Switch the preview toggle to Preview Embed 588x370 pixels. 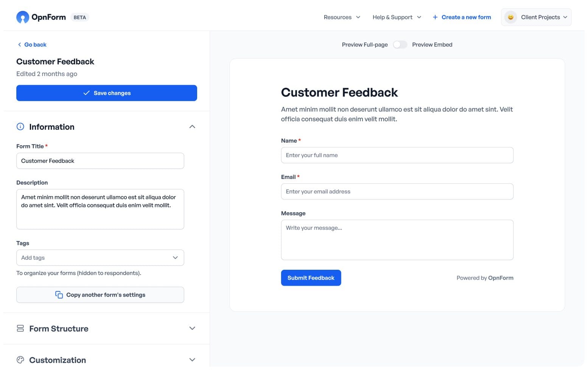pyautogui.click(x=400, y=44)
